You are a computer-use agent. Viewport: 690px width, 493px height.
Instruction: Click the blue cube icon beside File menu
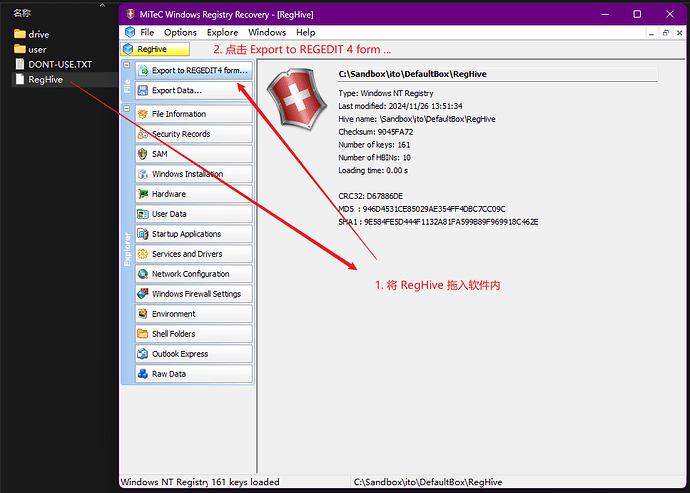coord(130,32)
